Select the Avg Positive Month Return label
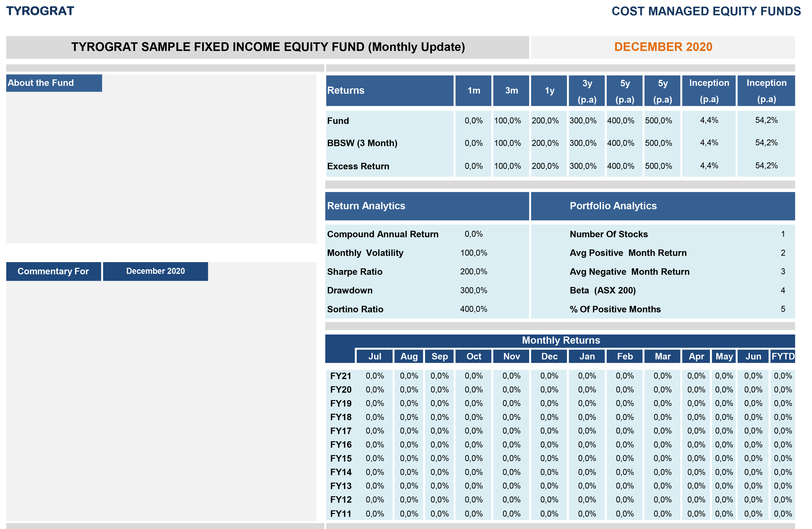 pos(628,253)
